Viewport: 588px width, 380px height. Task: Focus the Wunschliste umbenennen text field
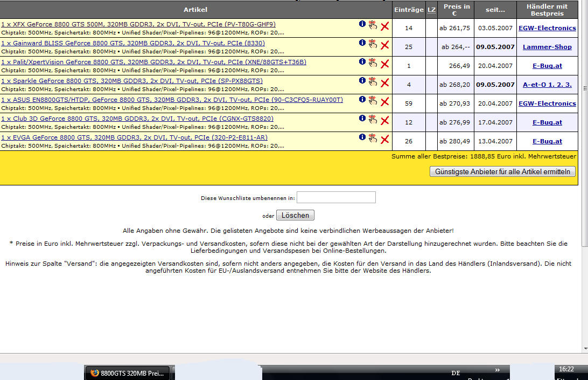336,197
